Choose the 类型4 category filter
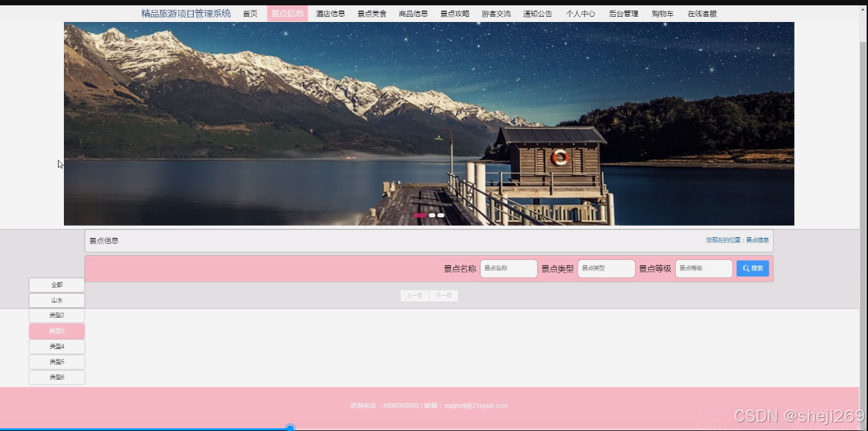Image resolution: width=868 pixels, height=431 pixels. (x=56, y=346)
